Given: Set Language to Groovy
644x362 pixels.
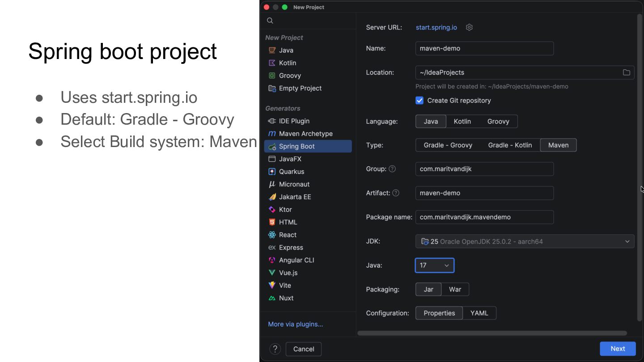Looking at the screenshot, I should [498, 122].
